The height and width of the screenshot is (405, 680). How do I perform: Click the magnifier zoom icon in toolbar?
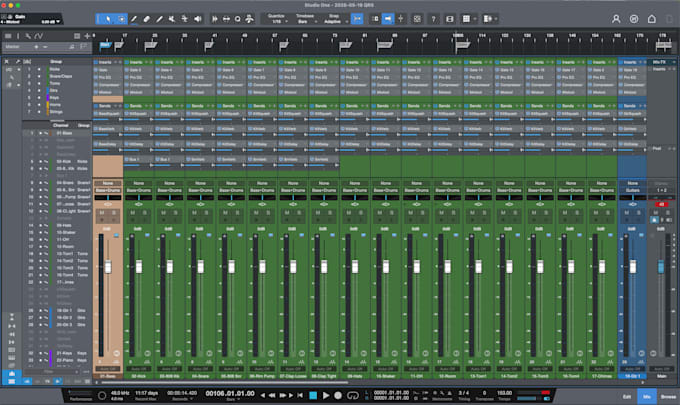click(238, 19)
